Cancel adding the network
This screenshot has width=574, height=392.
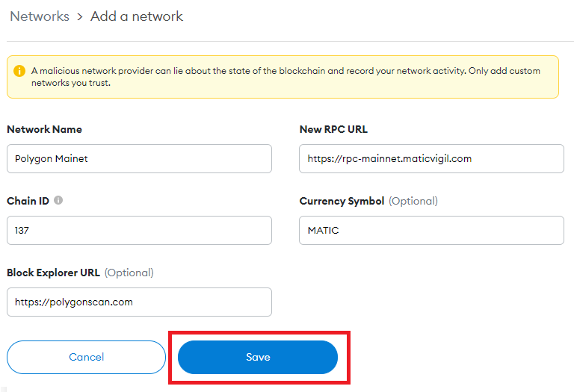pos(87,357)
